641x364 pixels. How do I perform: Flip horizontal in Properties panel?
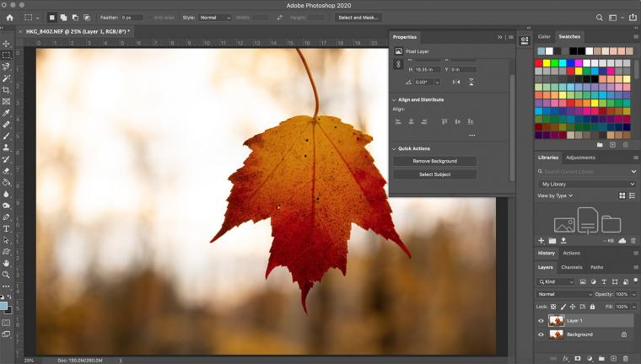pyautogui.click(x=456, y=82)
